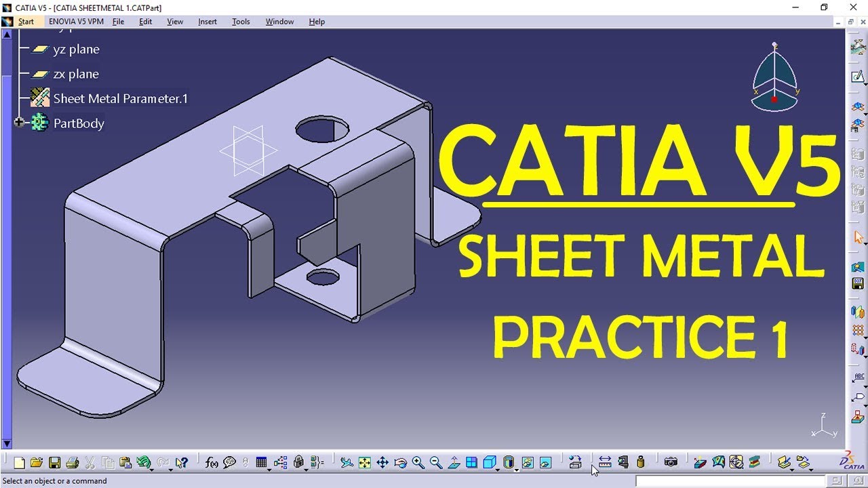Click the Fly mode airplane icon
868x488 pixels.
pos(347,463)
